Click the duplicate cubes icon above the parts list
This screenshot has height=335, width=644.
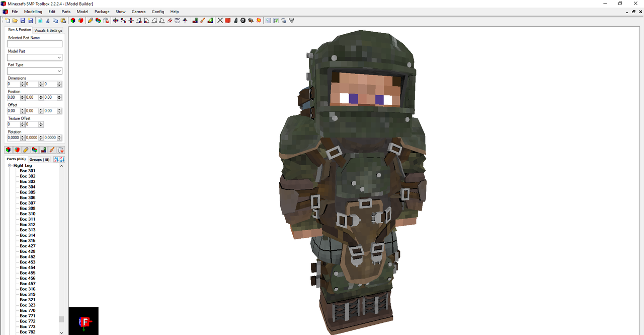point(34,150)
